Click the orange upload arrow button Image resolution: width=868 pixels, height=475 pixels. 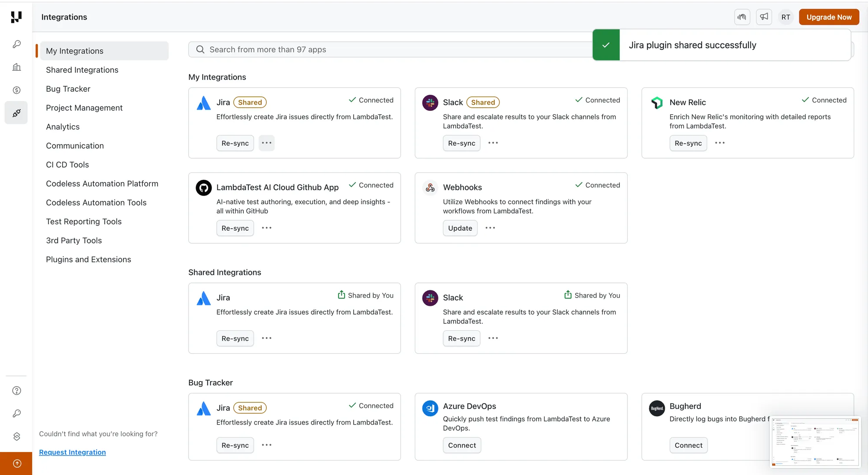[x=17, y=463]
